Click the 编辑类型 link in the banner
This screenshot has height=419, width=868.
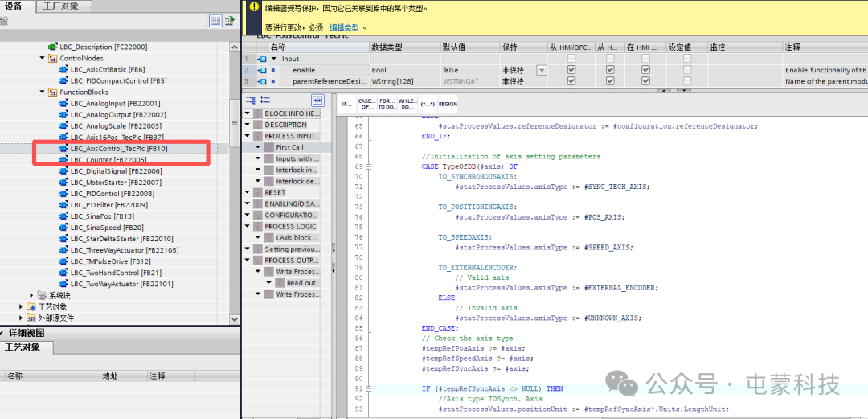tap(342, 27)
